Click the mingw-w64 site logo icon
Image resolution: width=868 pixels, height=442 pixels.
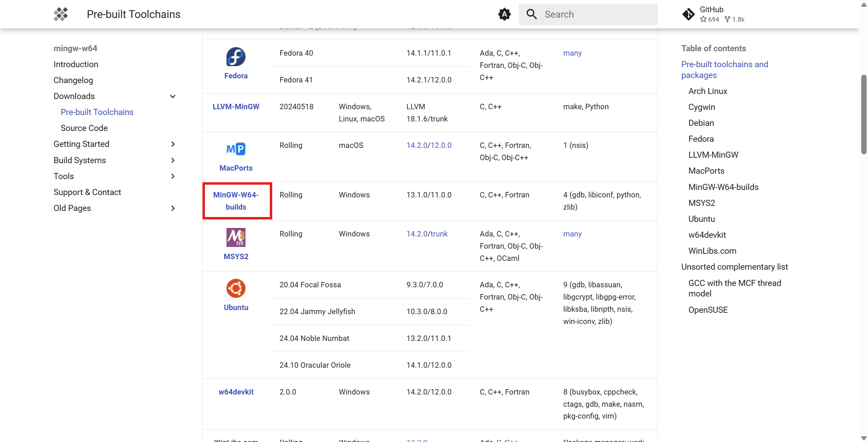(61, 14)
